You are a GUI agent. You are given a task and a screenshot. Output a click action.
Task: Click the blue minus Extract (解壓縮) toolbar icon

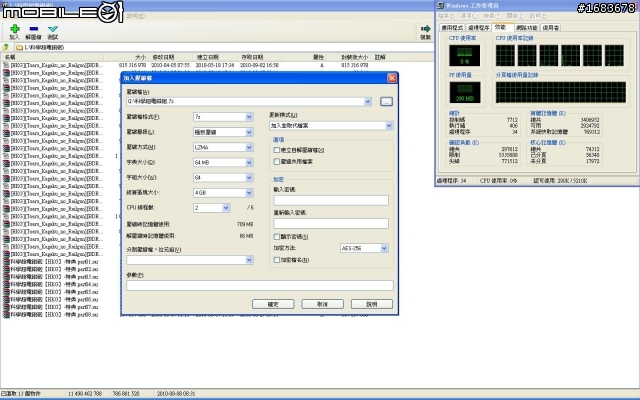point(33,29)
